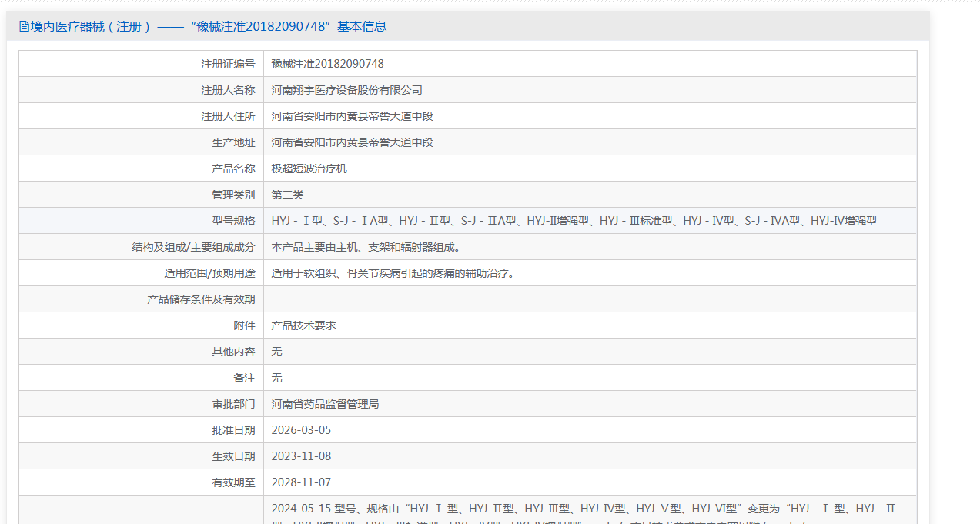Click the document icon beside the page title

(24, 26)
